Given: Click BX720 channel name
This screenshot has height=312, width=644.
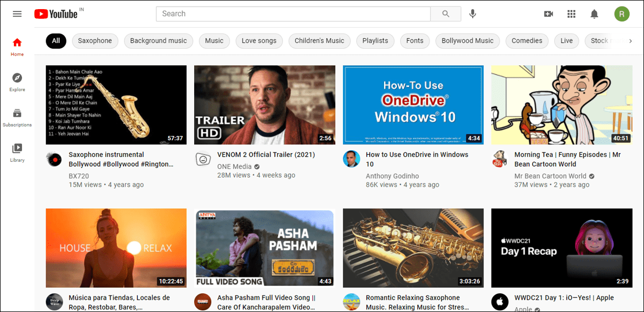Looking at the screenshot, I should (x=79, y=176).
